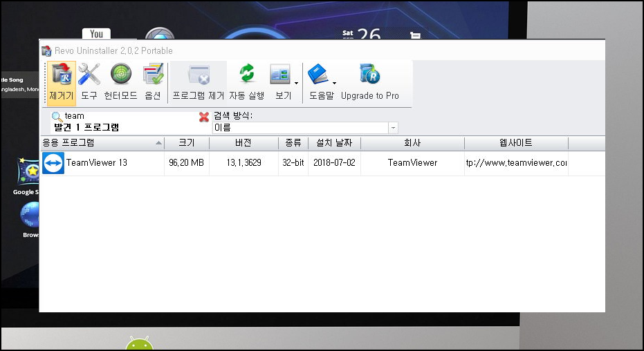Screen dimensions: 644x351
Task: Click the 13,1,3629 version cell
Action: [243, 163]
